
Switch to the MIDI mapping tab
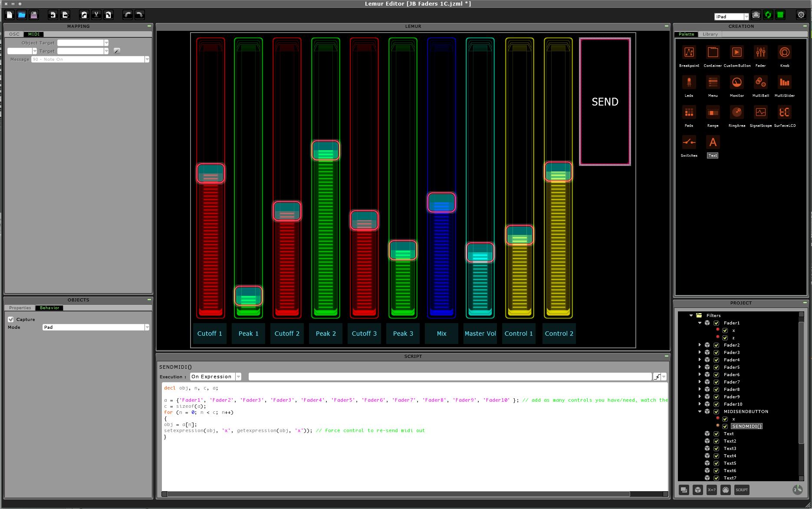pos(34,34)
